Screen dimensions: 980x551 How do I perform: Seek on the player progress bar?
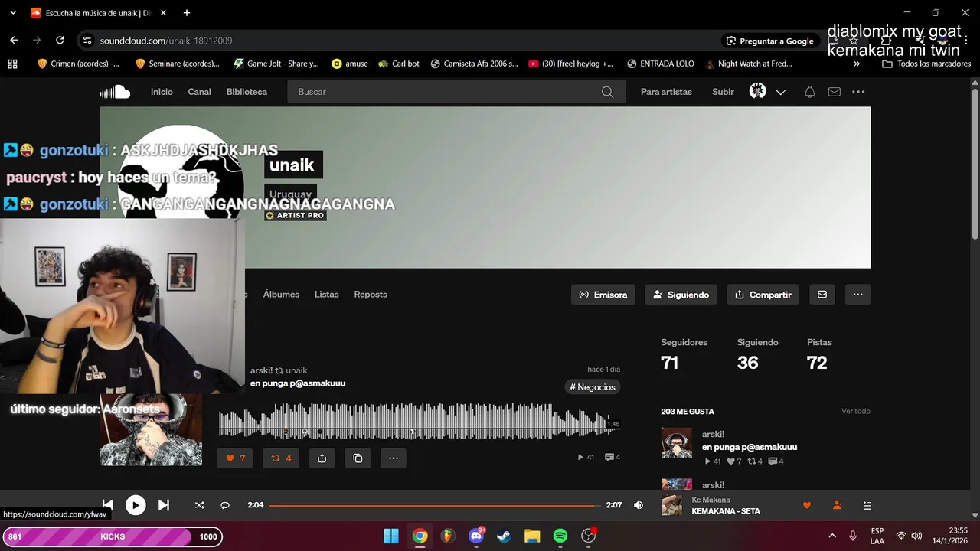tap(434, 505)
